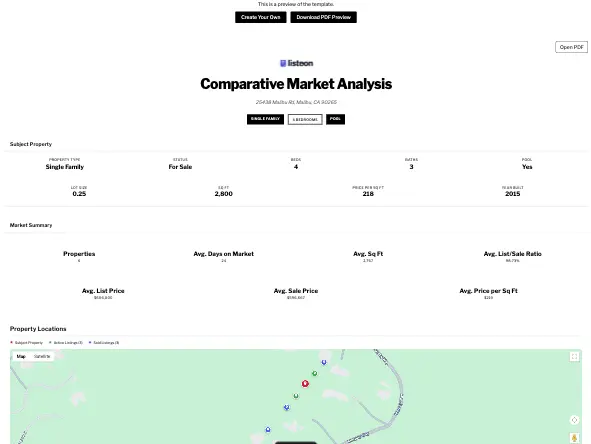Click the SINGLE FAMILY tag
This screenshot has width=591, height=444.
click(x=265, y=119)
